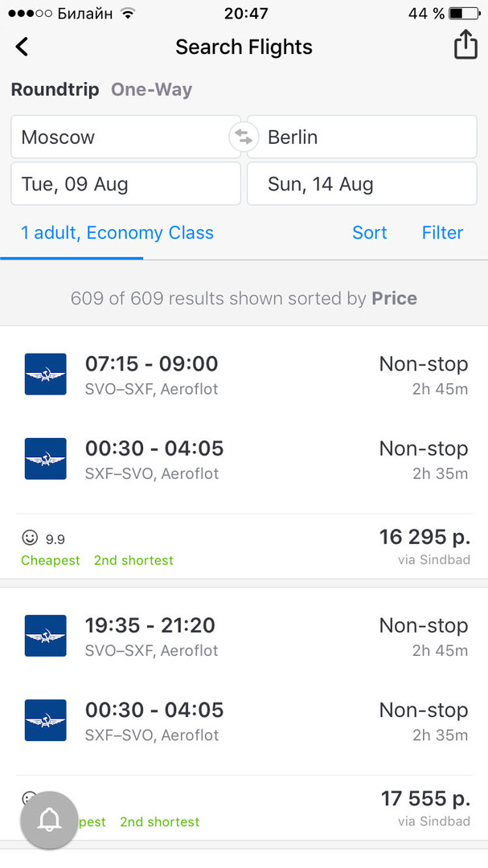Select the Roundtrip option

(x=55, y=89)
